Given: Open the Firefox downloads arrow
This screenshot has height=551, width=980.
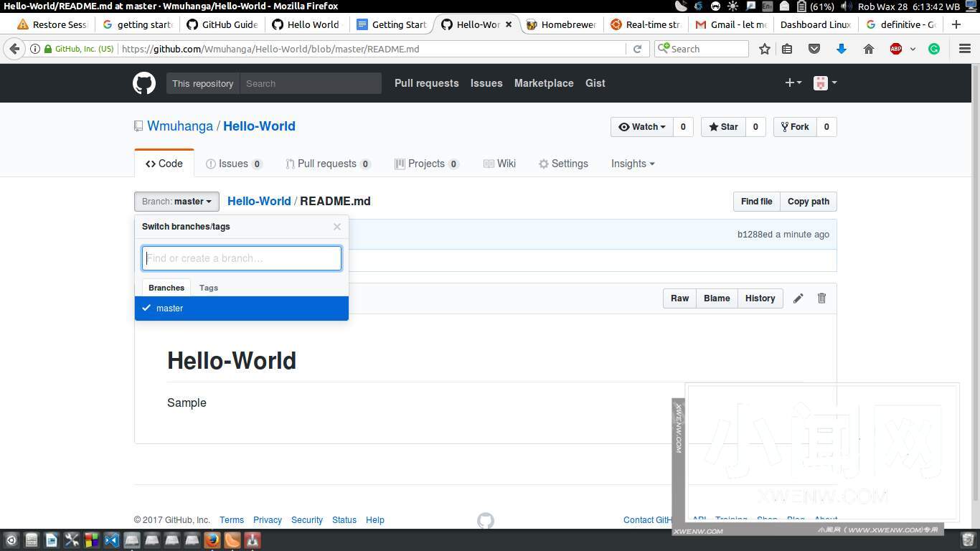Looking at the screenshot, I should 842,49.
